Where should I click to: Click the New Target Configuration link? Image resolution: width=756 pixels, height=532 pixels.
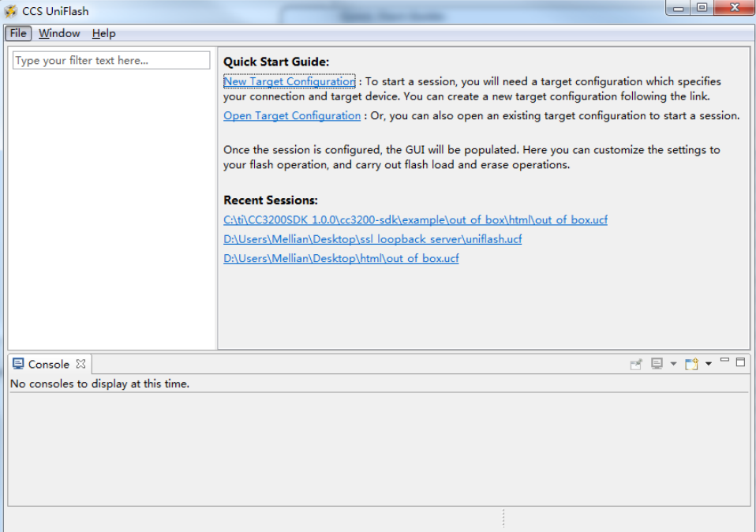click(x=290, y=81)
